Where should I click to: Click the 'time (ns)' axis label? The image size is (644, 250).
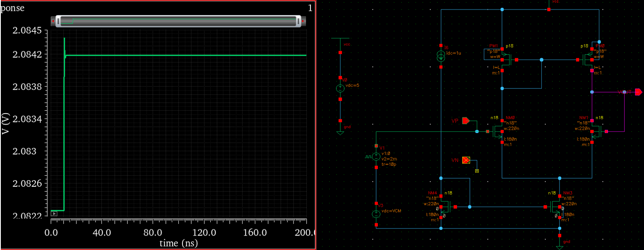click(178, 243)
